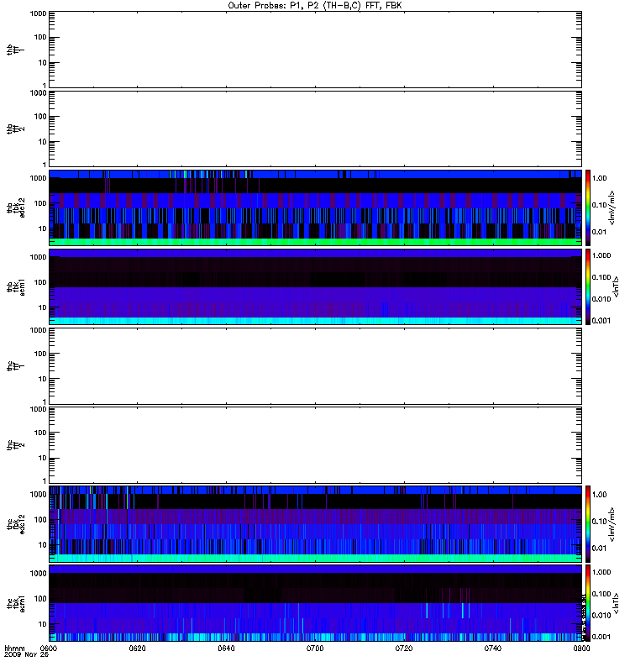Click the cyan low-frequency band in thb fbk scm1
Viewport: 630px width, 672px height.
pos(315,321)
